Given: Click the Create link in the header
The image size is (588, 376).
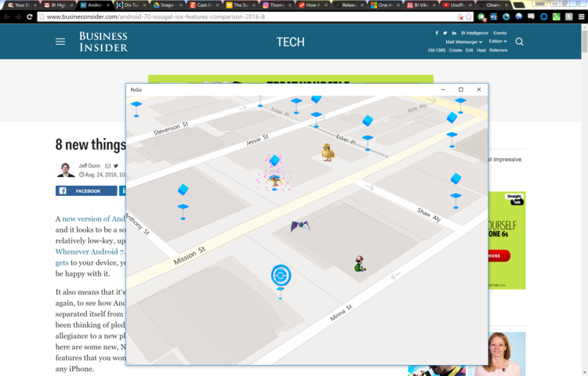Looking at the screenshot, I should [456, 50].
